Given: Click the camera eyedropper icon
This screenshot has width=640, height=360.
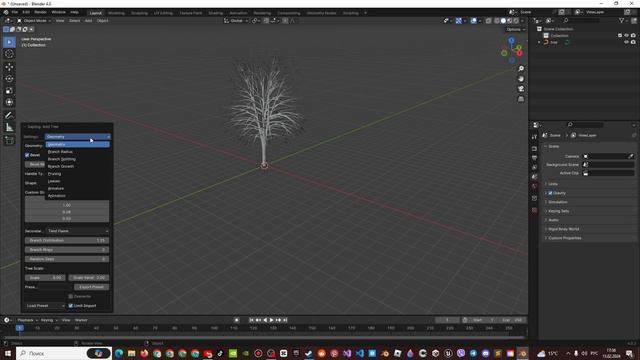Looking at the screenshot, I should point(631,156).
